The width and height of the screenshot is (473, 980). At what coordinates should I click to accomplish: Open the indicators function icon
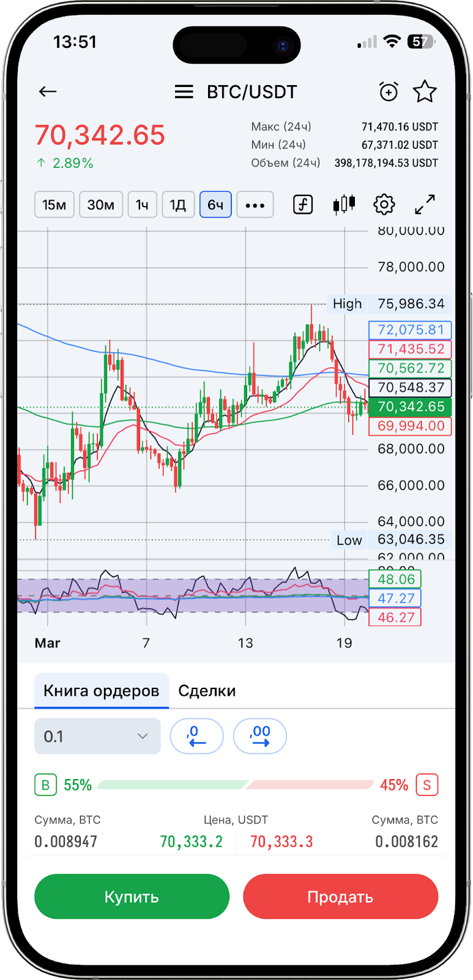pyautogui.click(x=303, y=205)
